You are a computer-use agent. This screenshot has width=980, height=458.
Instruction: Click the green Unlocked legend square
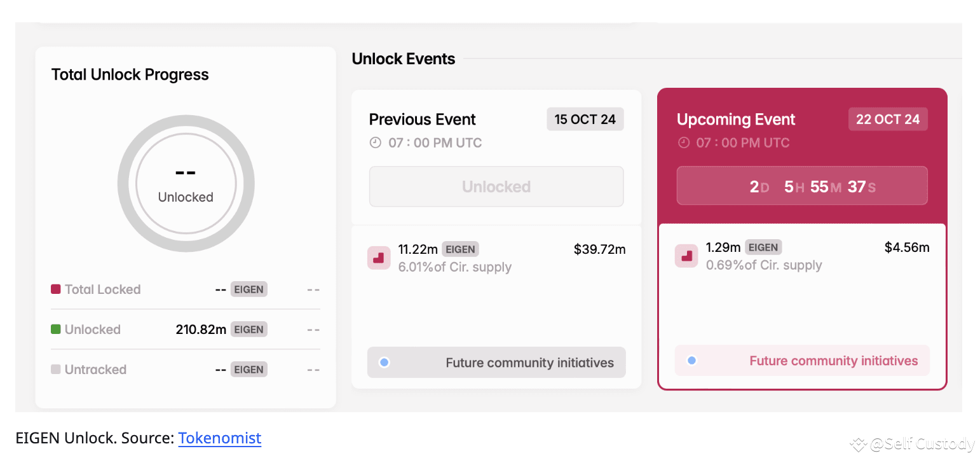(55, 329)
